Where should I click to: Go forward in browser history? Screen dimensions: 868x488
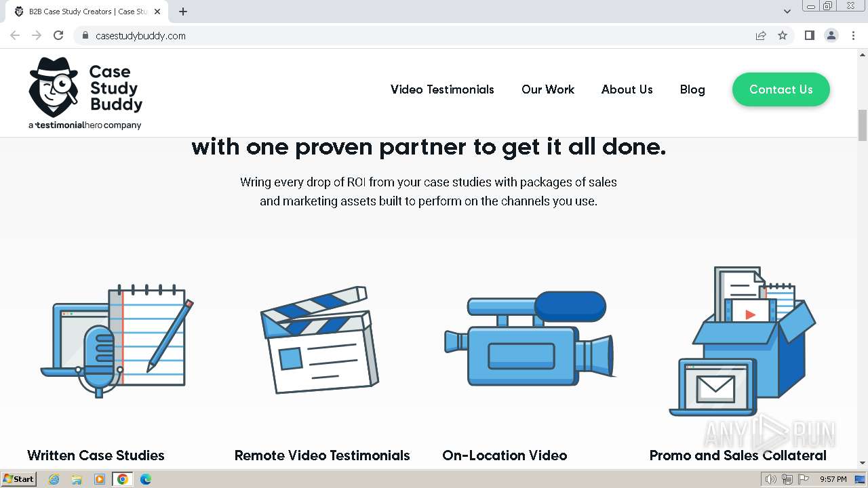click(x=37, y=35)
